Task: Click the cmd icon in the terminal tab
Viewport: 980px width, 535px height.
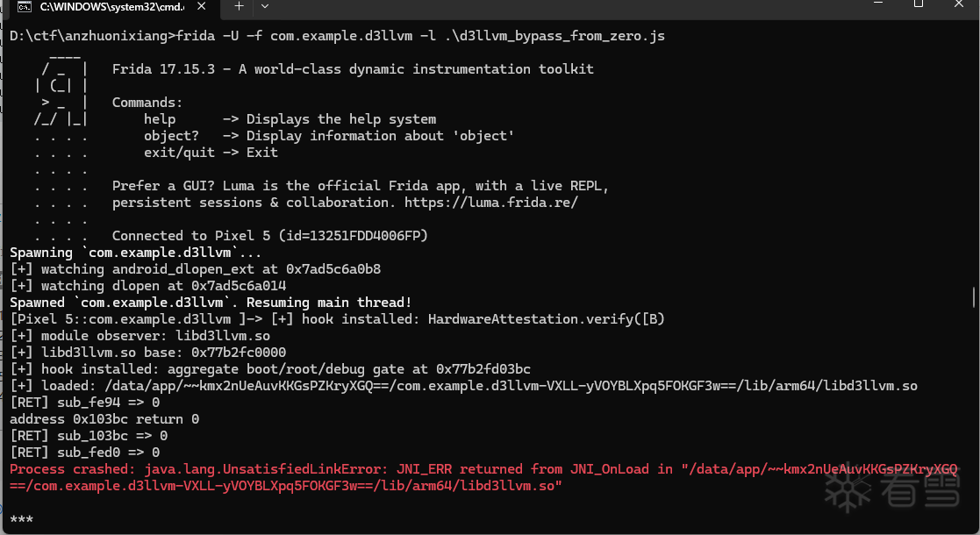Action: (x=25, y=7)
